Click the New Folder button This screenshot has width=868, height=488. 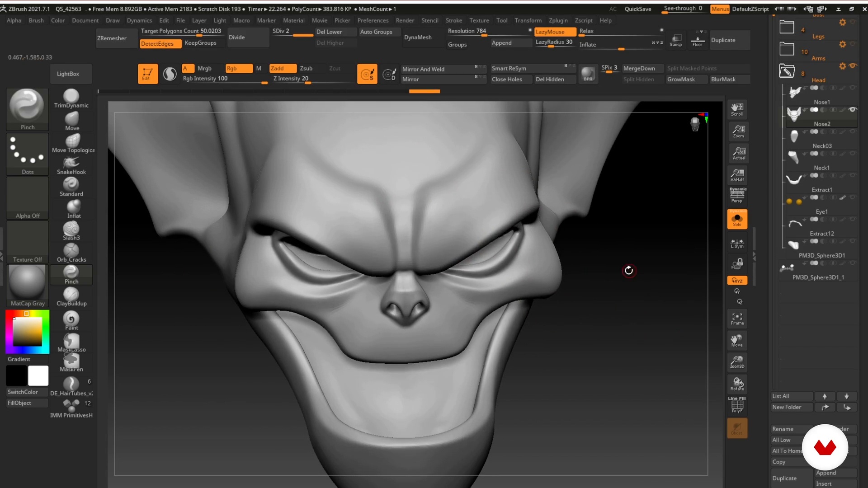tap(791, 407)
